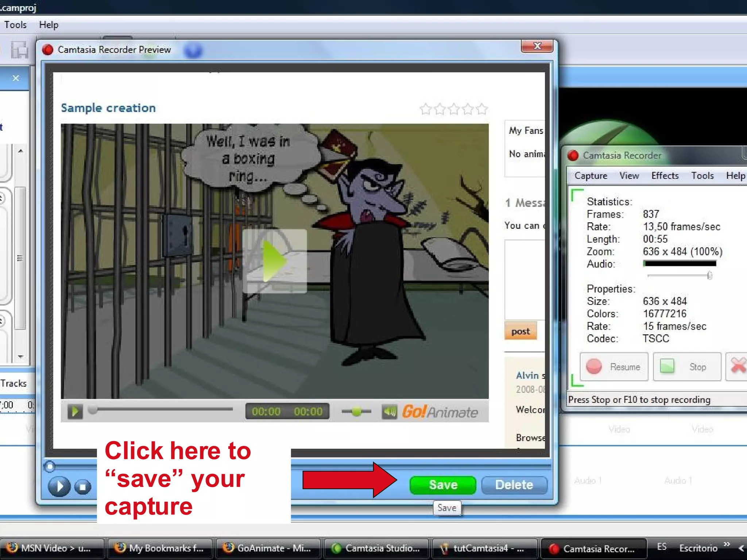The width and height of the screenshot is (747, 560).
Task: Switch to Camtasia Recorder taskbar window
Action: click(594, 548)
